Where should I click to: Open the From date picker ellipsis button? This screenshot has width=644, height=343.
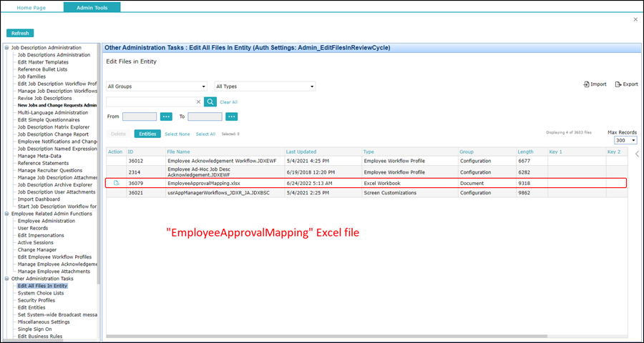166,116
